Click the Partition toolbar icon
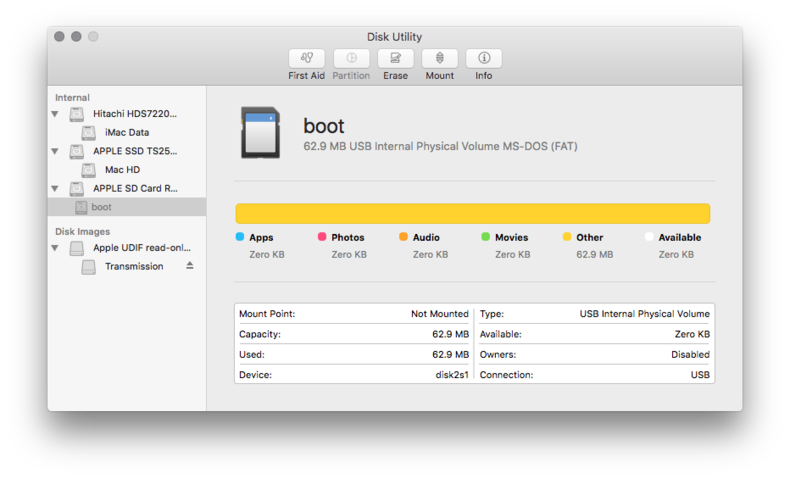Image resolution: width=790 pixels, height=479 pixels. point(351,59)
